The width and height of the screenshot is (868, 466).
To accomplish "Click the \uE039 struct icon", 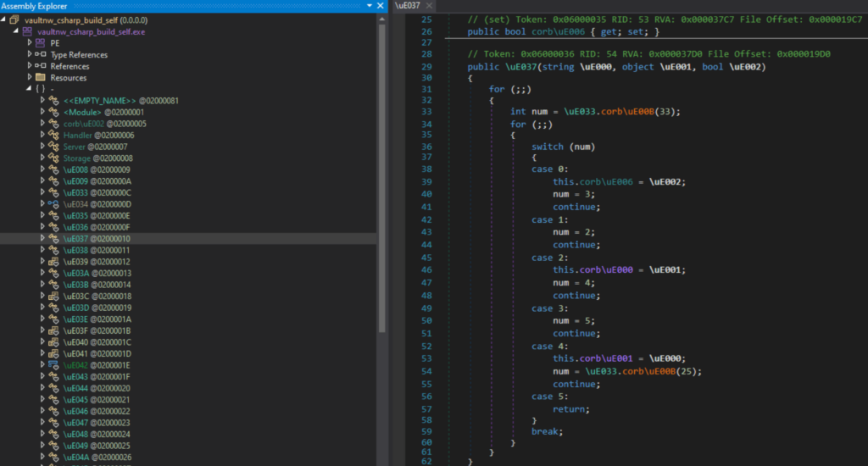I will click(53, 262).
